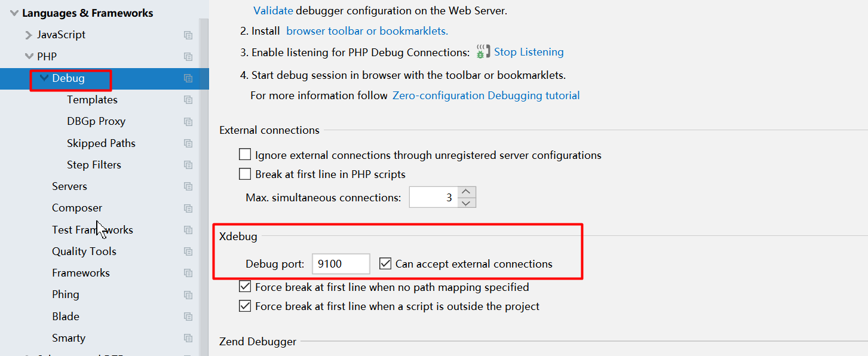Image resolution: width=868 pixels, height=356 pixels.
Task: Check Break at first line in PHP scripts
Action: pos(245,174)
